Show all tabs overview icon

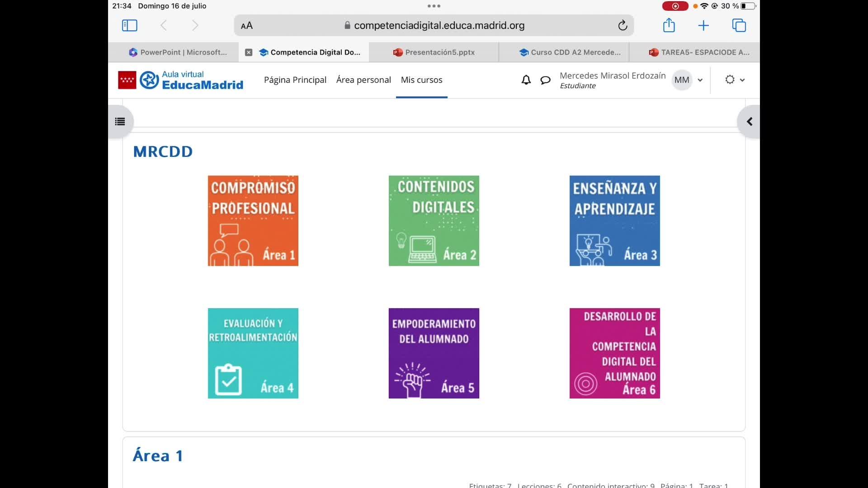point(739,25)
